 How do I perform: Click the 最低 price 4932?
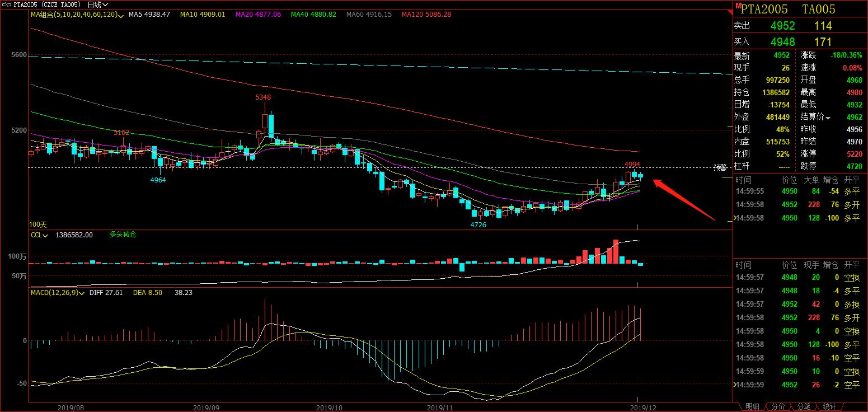(855, 105)
